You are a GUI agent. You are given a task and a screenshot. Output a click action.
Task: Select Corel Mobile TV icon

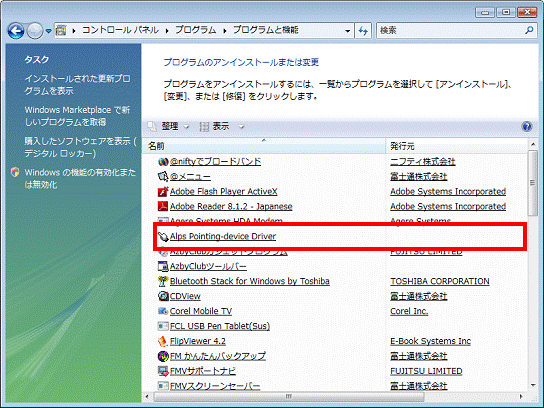click(x=163, y=311)
